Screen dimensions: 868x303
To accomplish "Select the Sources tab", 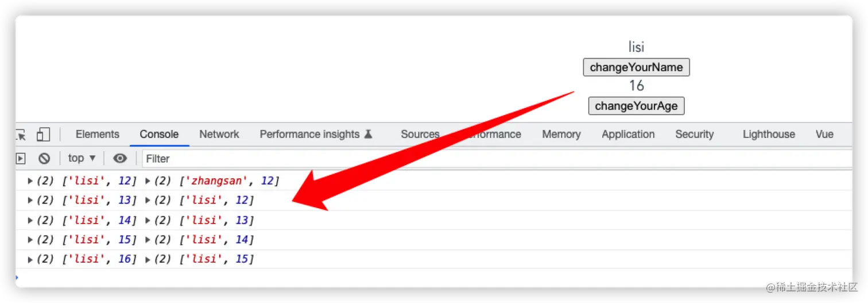I will pos(420,134).
